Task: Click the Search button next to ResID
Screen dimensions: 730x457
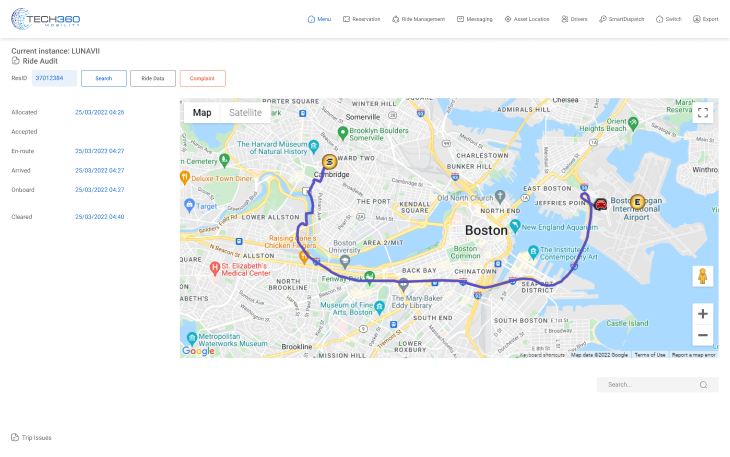Action: [x=104, y=78]
